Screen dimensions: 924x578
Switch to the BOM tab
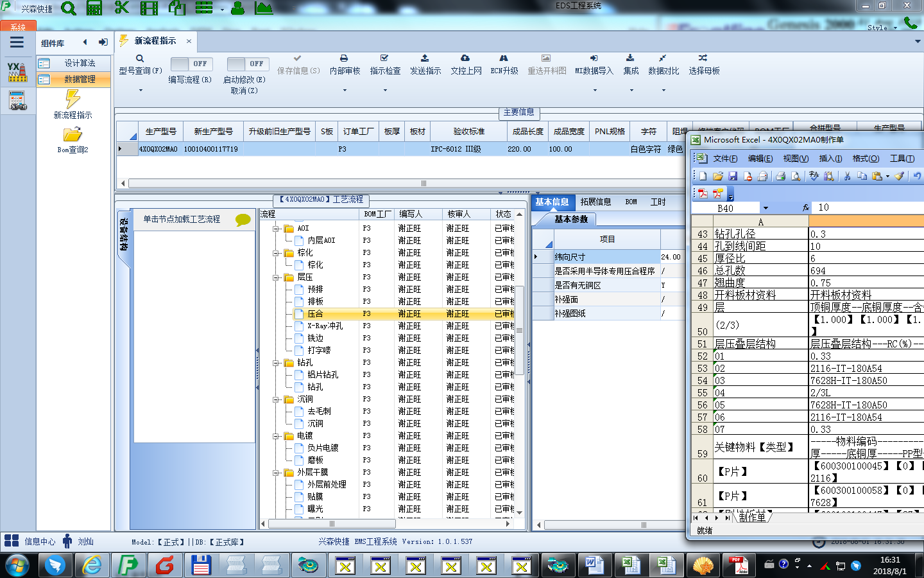point(631,202)
